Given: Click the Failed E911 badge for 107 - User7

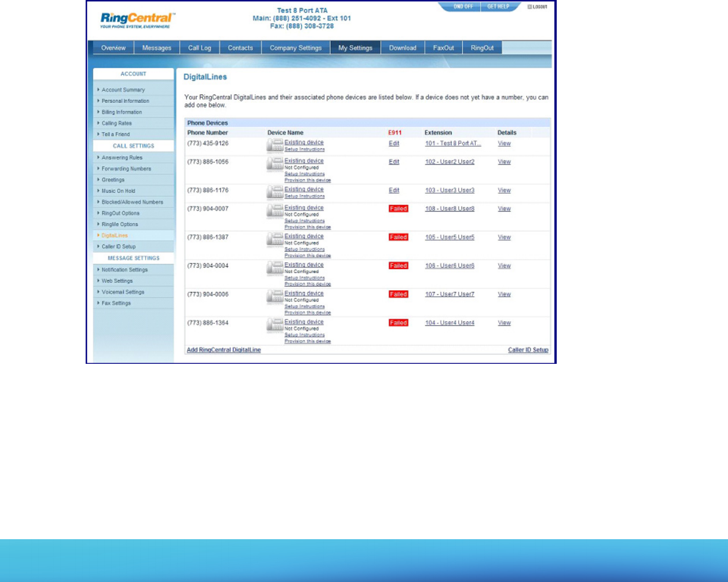Looking at the screenshot, I should 398,294.
